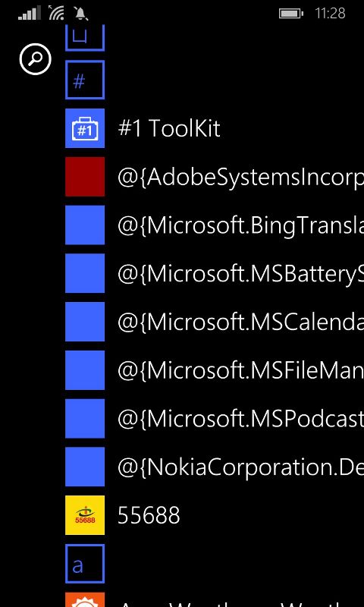Image resolution: width=364 pixels, height=607 pixels.
Task: Select the #1 ToolKit list entry text
Action: [169, 128]
